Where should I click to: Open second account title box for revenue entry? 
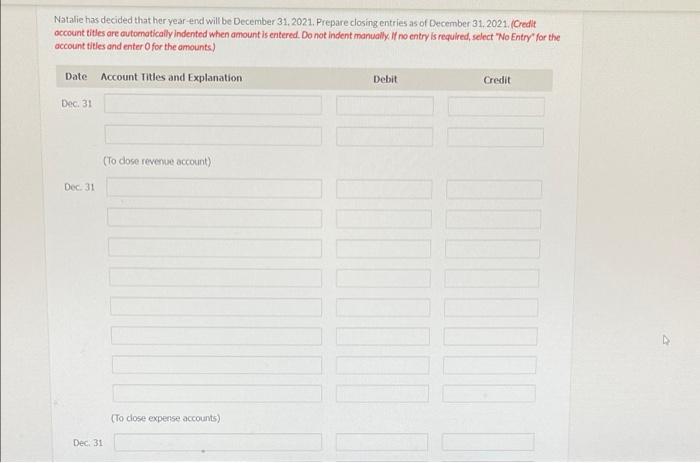tap(213, 135)
